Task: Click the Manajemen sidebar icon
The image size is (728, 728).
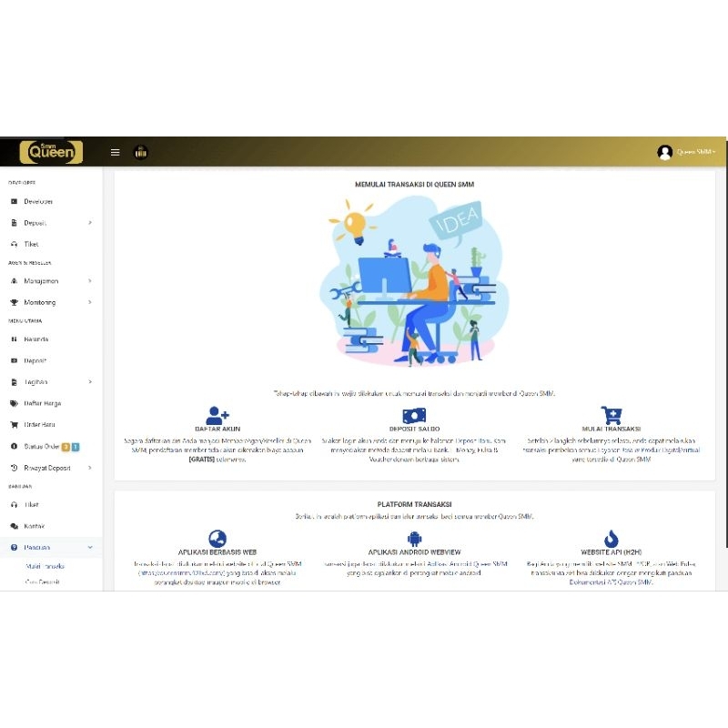Action: coord(14,281)
